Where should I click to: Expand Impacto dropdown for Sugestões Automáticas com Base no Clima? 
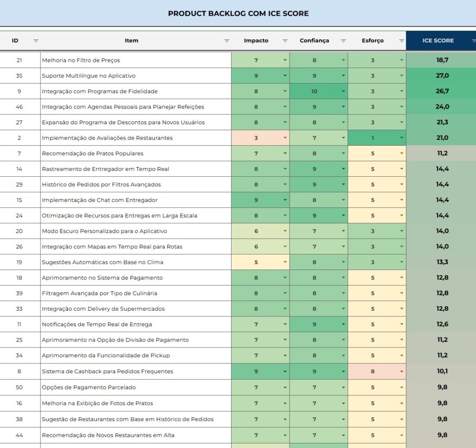pos(285,262)
